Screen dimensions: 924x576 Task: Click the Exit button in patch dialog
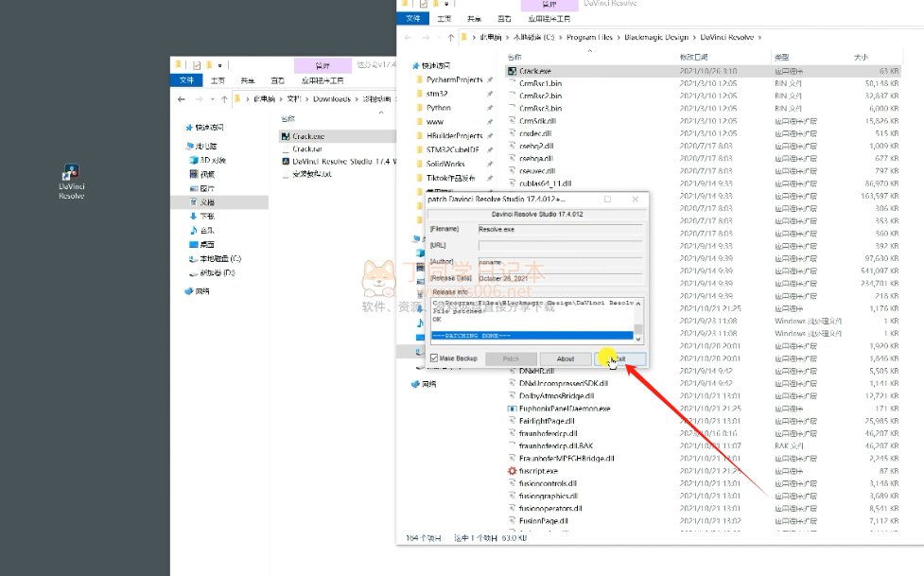click(x=620, y=358)
